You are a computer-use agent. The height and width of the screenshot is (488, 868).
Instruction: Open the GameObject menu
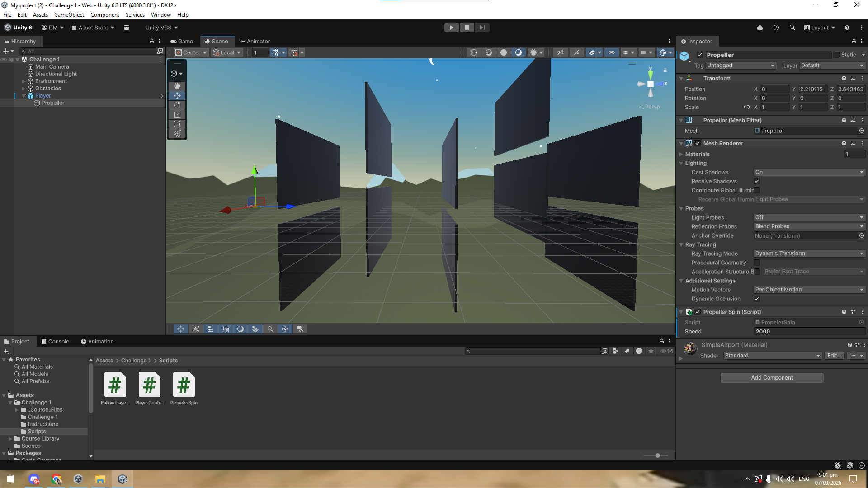pyautogui.click(x=69, y=15)
